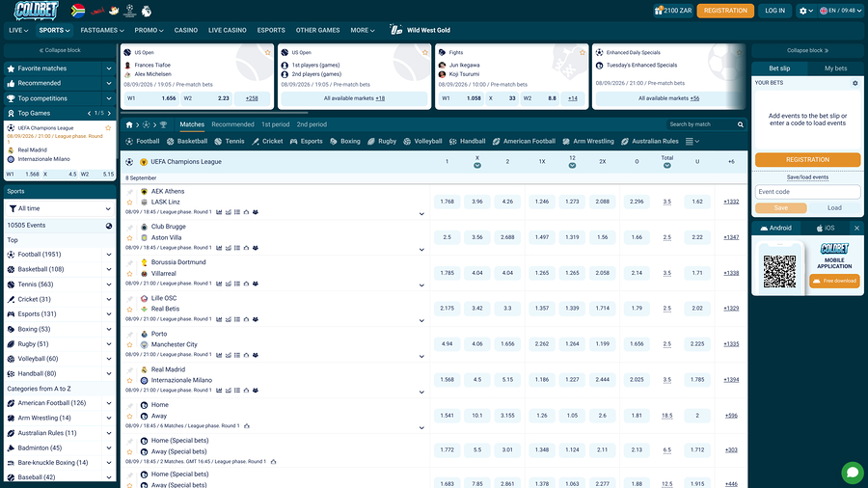Image resolution: width=868 pixels, height=488 pixels.
Task: Open the SPORTS menu
Action: click(x=54, y=31)
